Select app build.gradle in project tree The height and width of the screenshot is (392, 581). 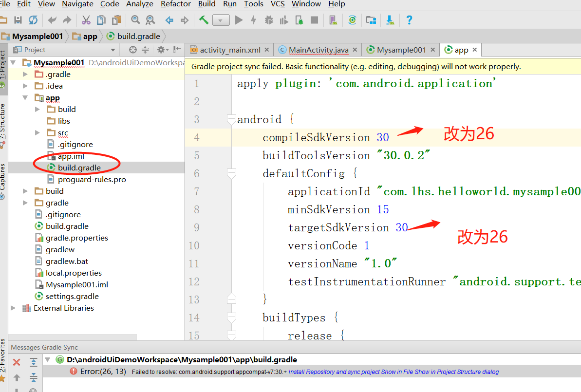[79, 168]
